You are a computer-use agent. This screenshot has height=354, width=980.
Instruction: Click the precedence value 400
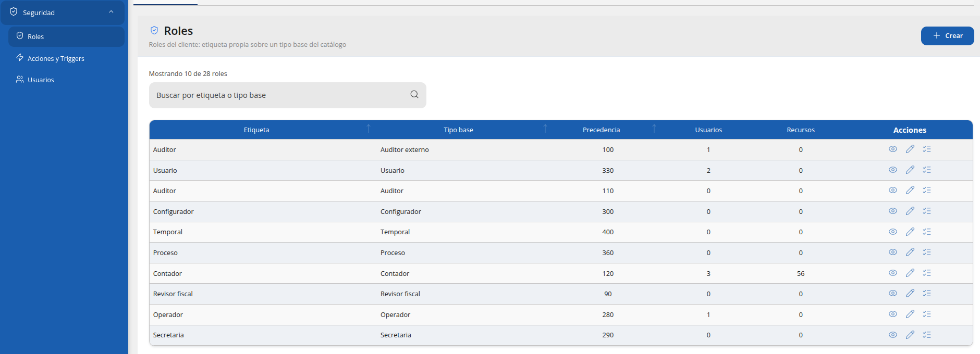click(608, 232)
